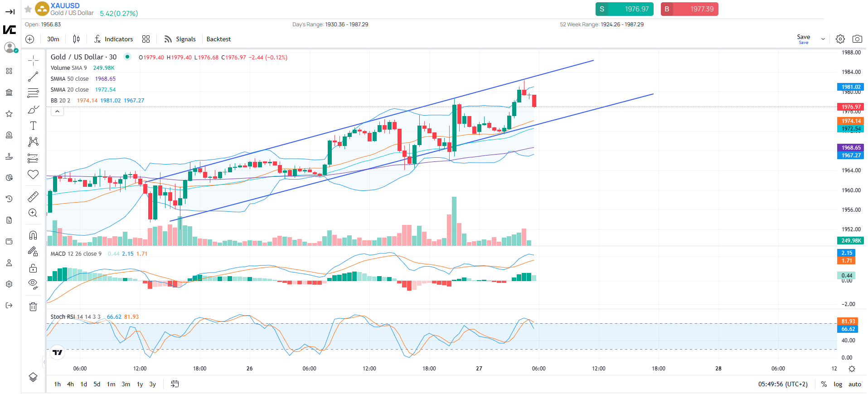This screenshot has height=394, width=868.
Task: Open the 30m timeframe dropdown
Action: (53, 39)
